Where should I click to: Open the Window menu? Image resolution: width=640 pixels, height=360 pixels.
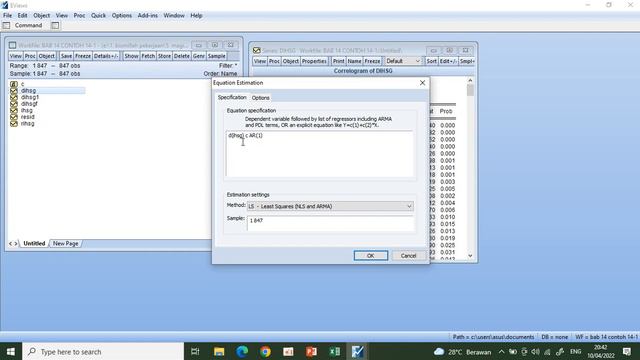pyautogui.click(x=174, y=16)
